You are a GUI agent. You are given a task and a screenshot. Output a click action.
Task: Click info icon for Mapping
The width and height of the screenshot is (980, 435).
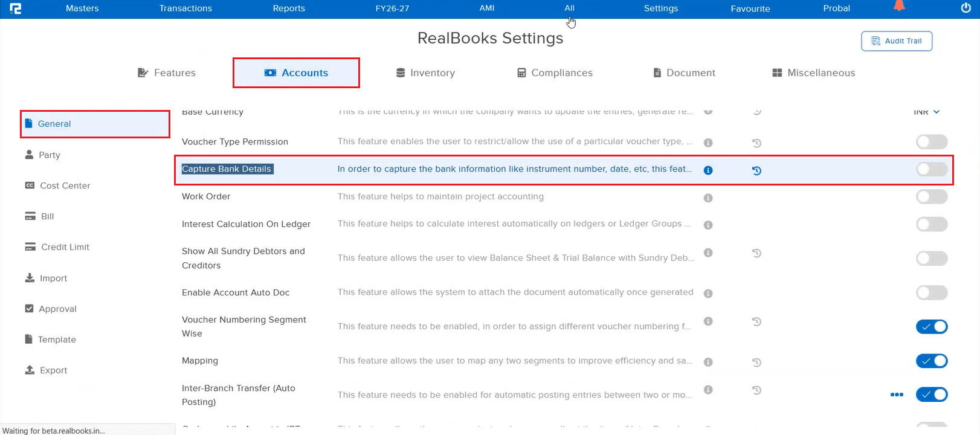point(708,362)
